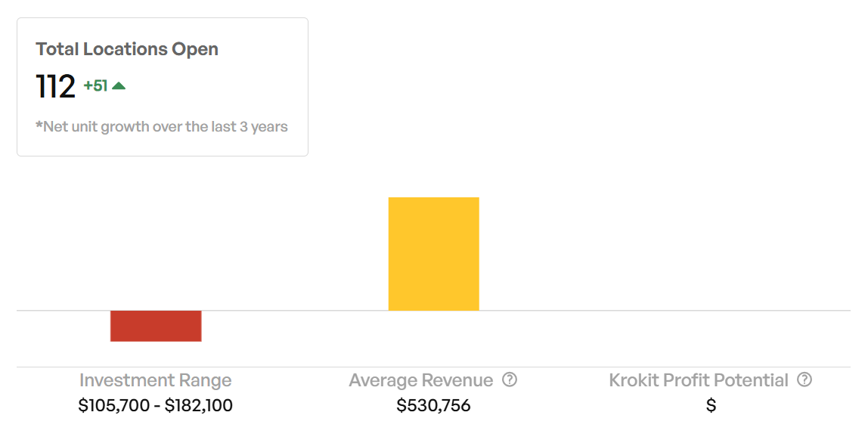The width and height of the screenshot is (868, 440).
Task: Select the red Investment Range bar
Action: click(x=156, y=326)
